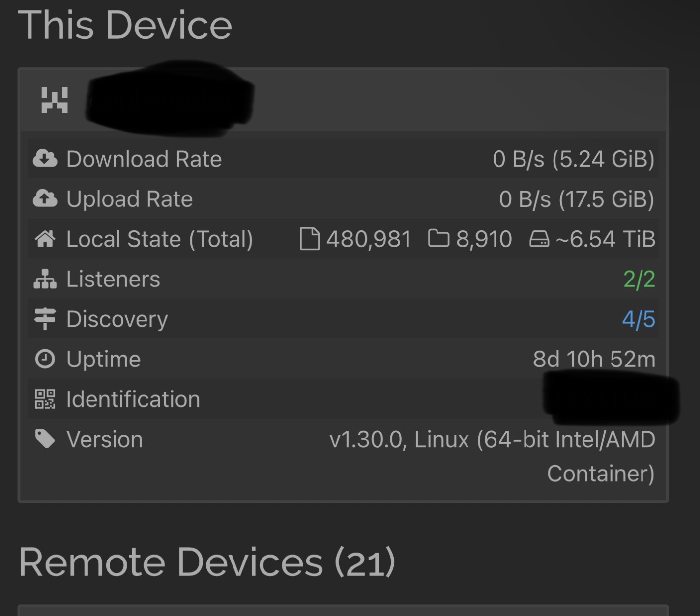This screenshot has height=616, width=700.
Task: Toggle the Download Rate value display
Action: 573,159
